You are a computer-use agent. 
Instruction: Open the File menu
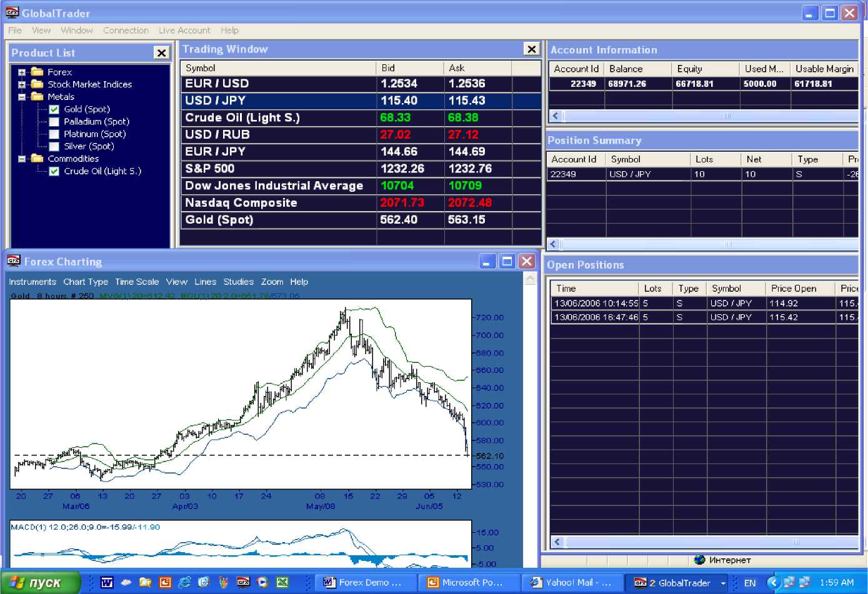(15, 30)
